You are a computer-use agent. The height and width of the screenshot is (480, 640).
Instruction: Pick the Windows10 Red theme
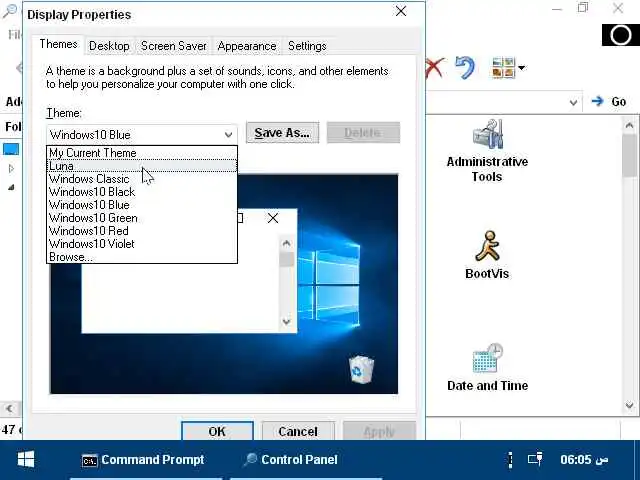142,231
